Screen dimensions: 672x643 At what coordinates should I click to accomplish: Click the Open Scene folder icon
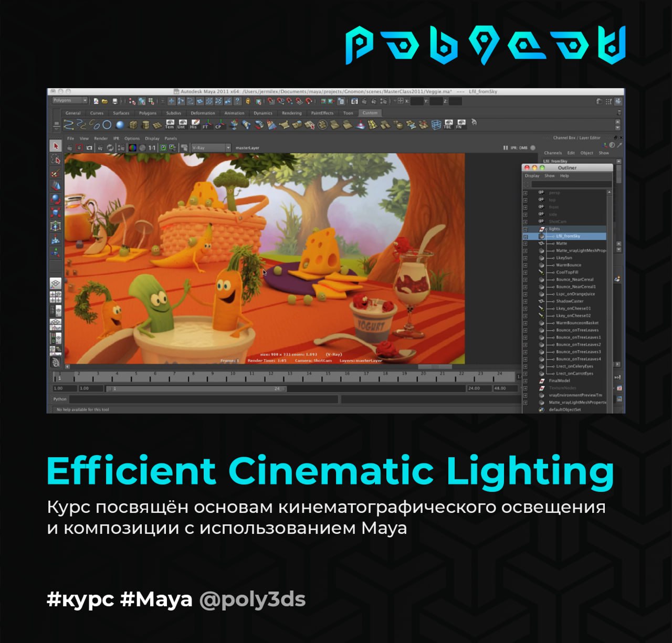(x=104, y=101)
